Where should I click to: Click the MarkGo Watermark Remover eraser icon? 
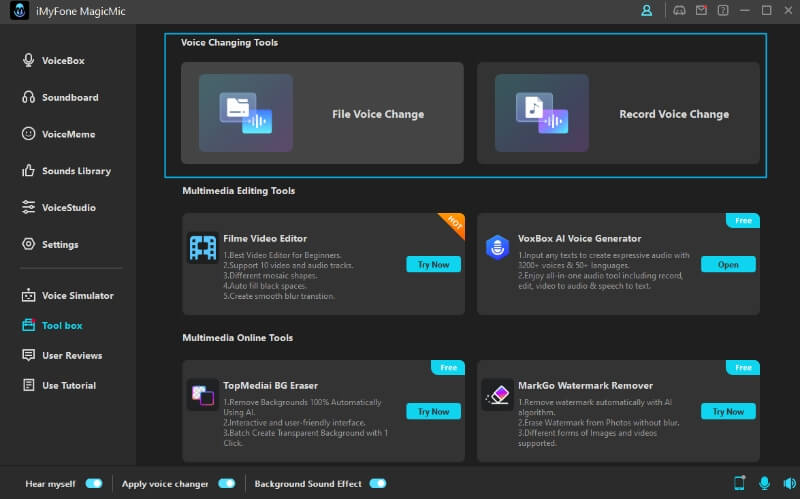click(x=497, y=395)
